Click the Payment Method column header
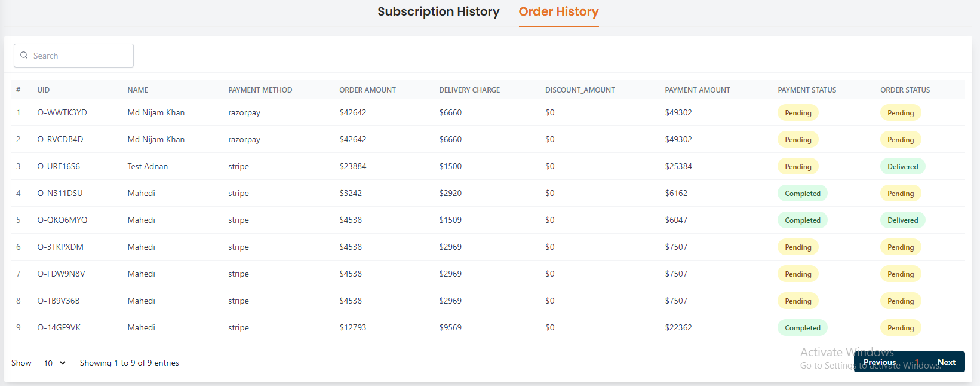 coord(260,90)
